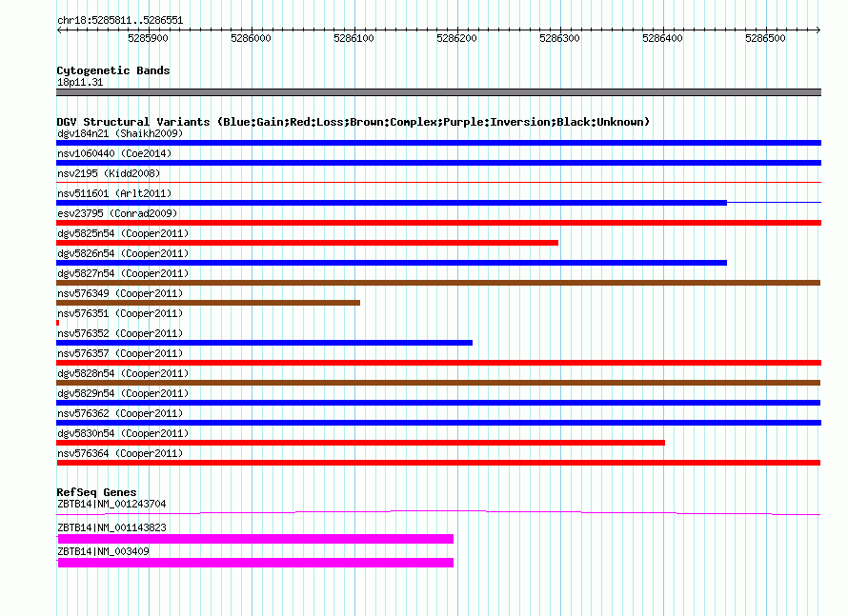848x616 pixels.
Task: Click ruler position 5285900
Action: coord(148,38)
